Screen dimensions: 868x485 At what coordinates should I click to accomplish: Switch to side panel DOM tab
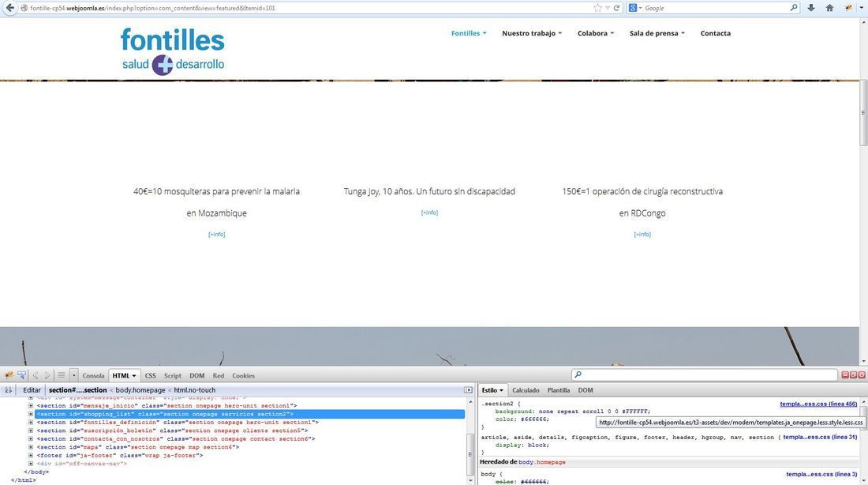point(586,390)
